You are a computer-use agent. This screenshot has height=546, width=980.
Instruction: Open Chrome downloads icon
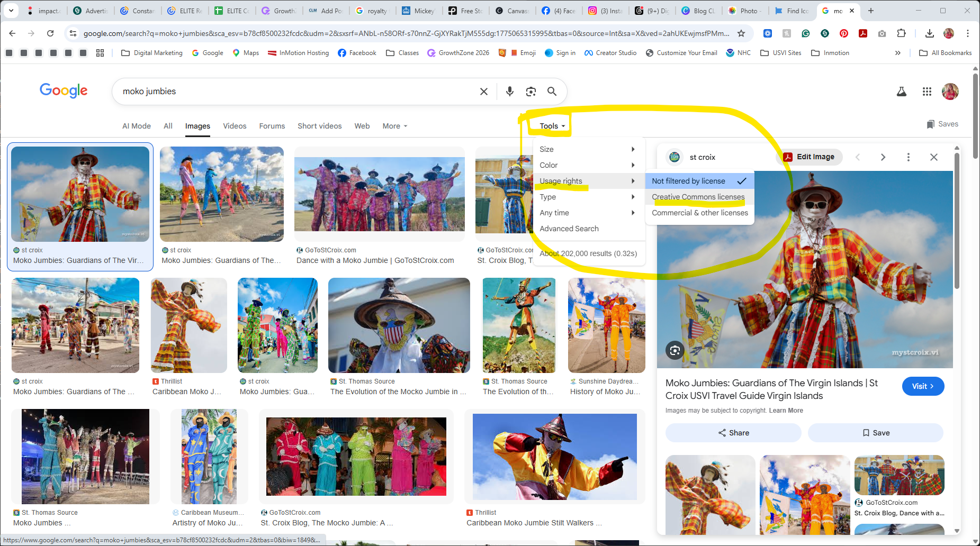[929, 33]
